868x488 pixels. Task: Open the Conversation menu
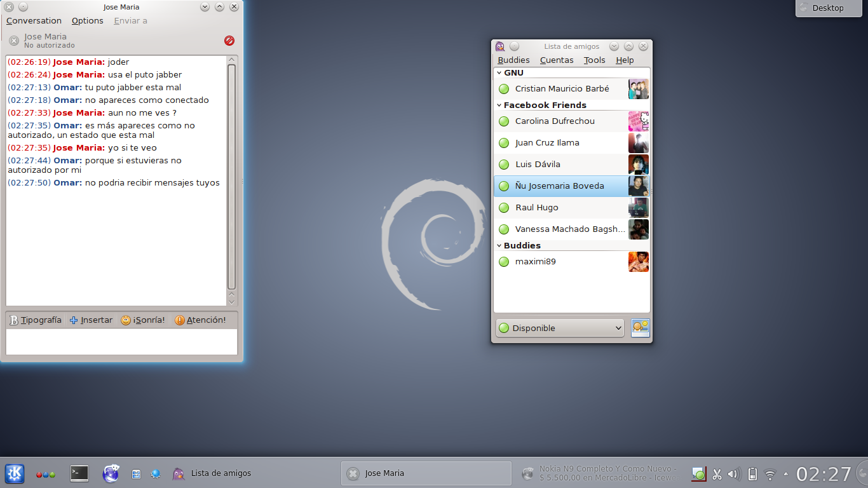coord(34,21)
